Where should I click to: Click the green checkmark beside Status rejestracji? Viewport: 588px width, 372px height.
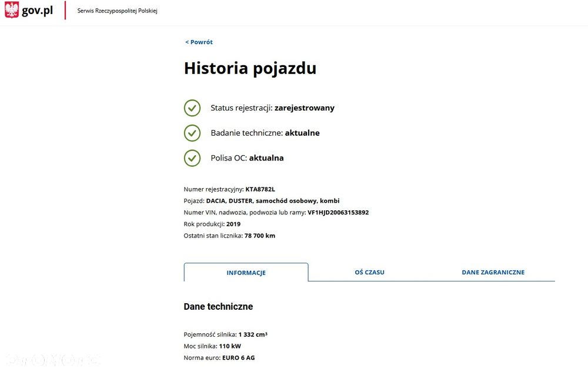(192, 108)
